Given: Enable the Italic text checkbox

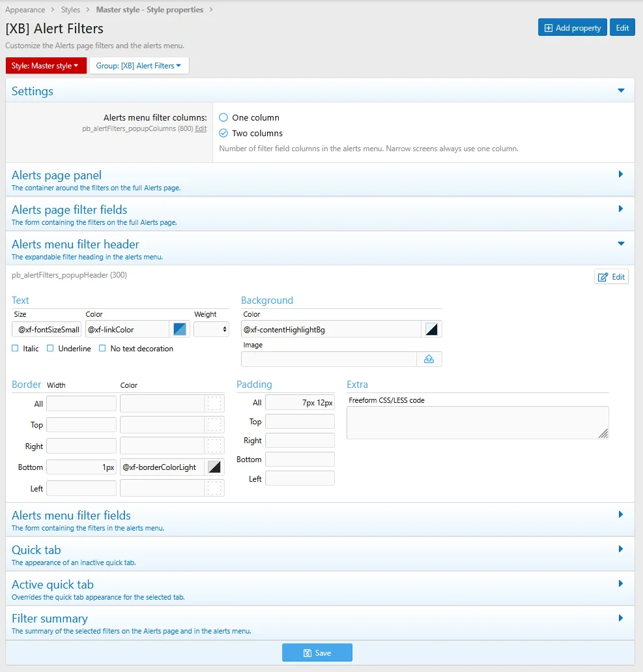Looking at the screenshot, I should 15,349.
